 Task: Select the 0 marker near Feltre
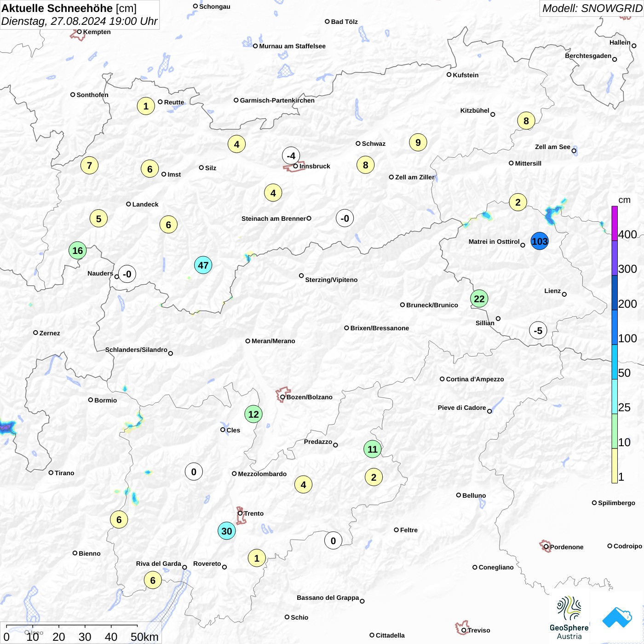tap(333, 540)
